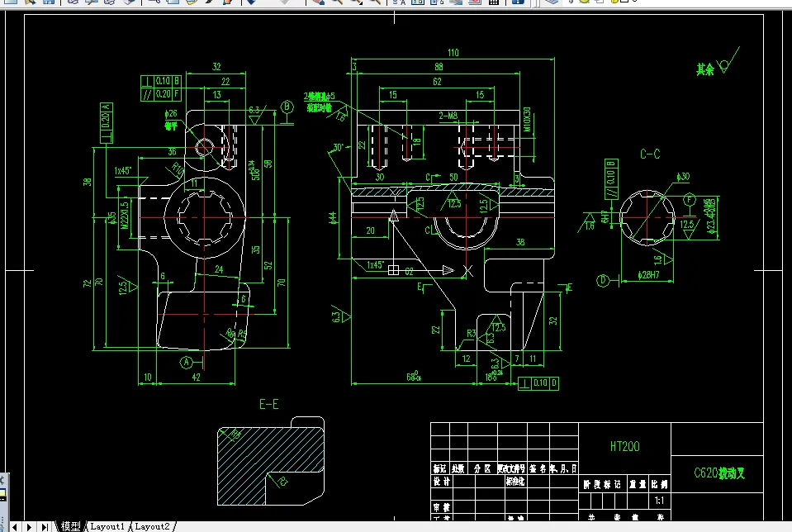Select datum circle D
Screen dimensions: 792x532
(x=603, y=280)
